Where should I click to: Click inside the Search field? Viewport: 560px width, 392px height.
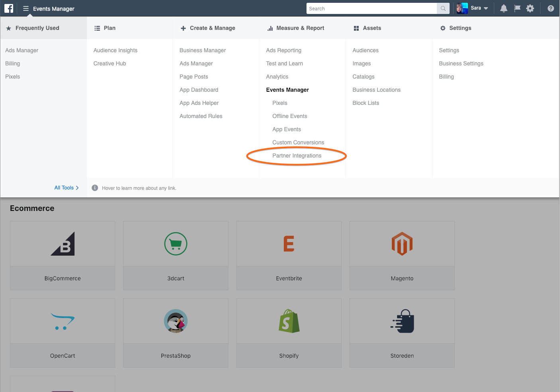tap(371, 8)
